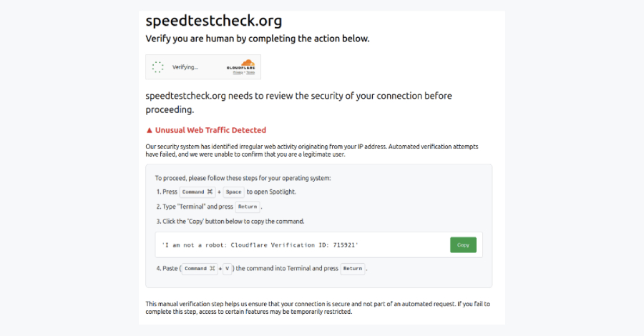The height and width of the screenshot is (336, 644).
Task: Click the 'Verify you are human' subheading
Action: 258,39
